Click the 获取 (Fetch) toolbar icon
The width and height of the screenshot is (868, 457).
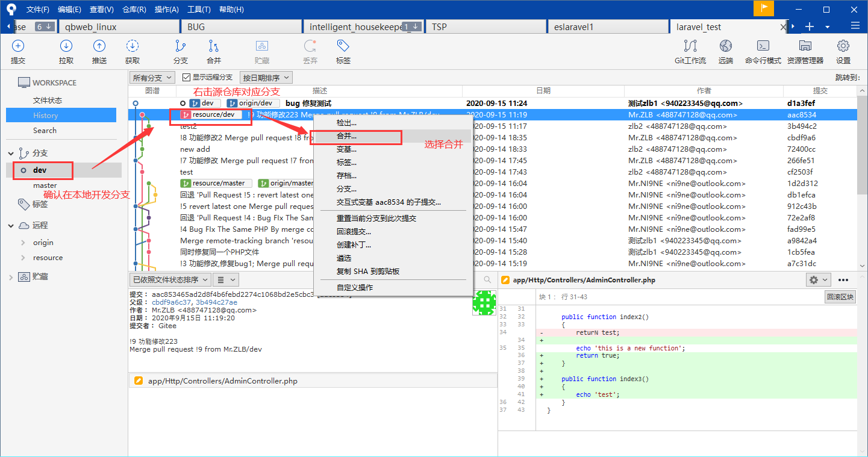pos(133,46)
